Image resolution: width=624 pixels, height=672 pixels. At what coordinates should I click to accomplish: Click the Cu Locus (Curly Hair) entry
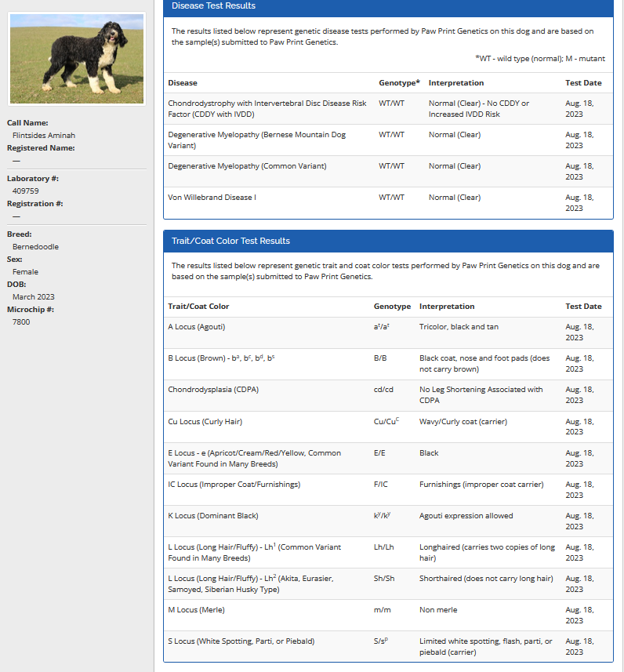[205, 422]
